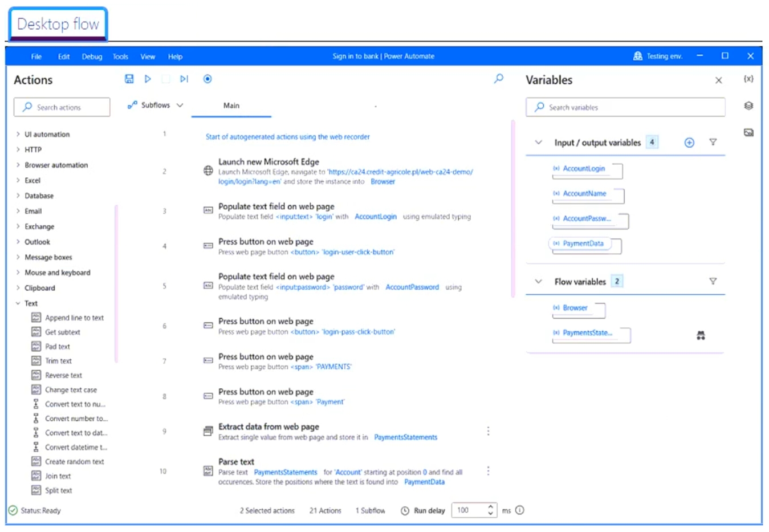Click the Search variables field
Image resolution: width=769 pixels, height=532 pixels.
pyautogui.click(x=625, y=107)
